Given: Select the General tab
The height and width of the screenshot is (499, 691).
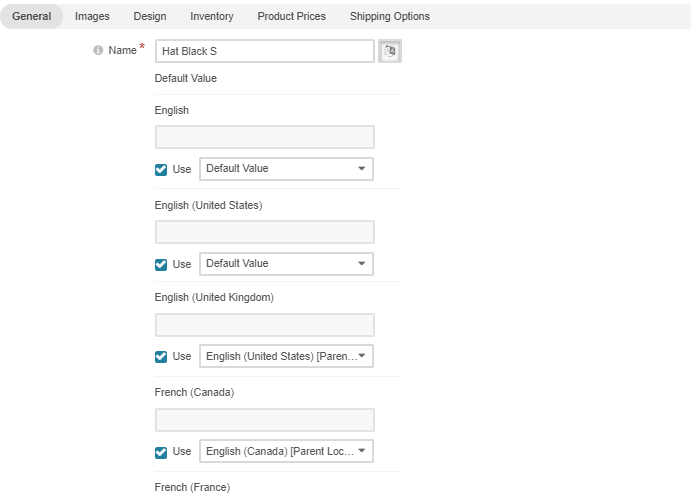Looking at the screenshot, I should pyautogui.click(x=32, y=16).
